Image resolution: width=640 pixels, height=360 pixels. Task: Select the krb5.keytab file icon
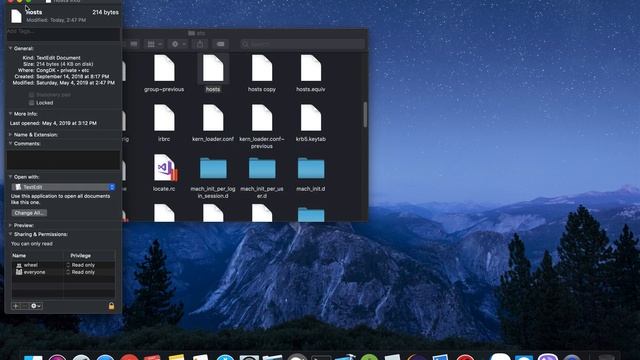[x=311, y=118]
